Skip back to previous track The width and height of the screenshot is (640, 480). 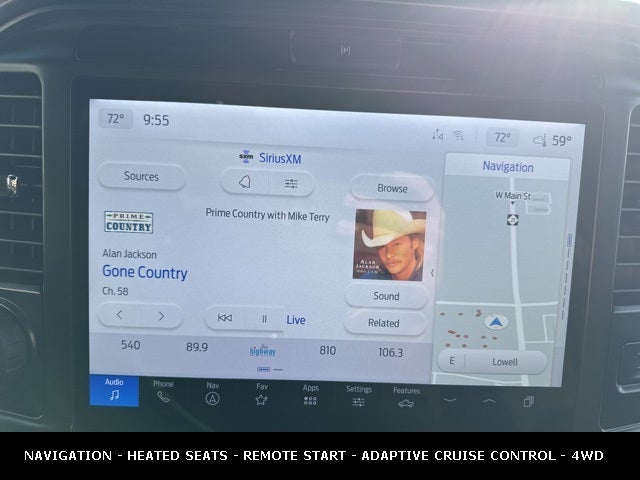(225, 318)
